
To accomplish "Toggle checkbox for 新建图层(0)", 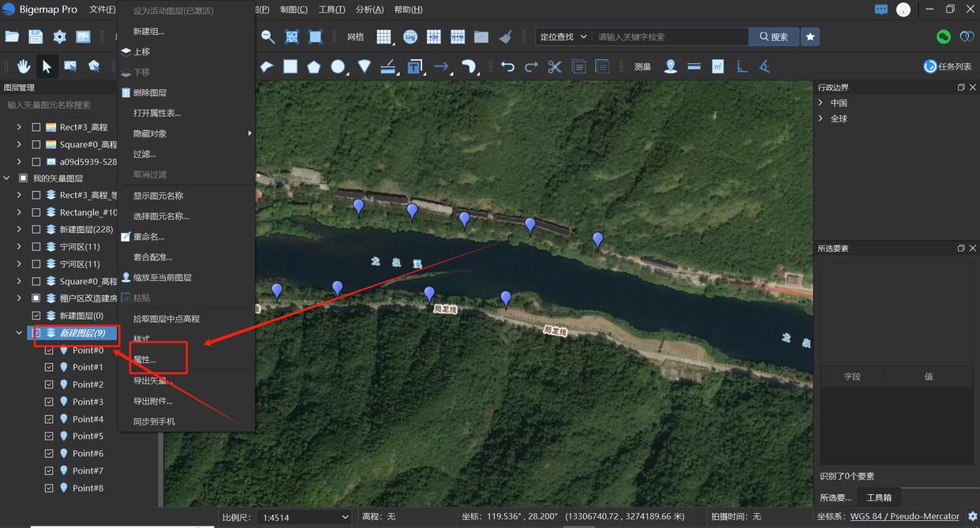I will pyautogui.click(x=36, y=316).
